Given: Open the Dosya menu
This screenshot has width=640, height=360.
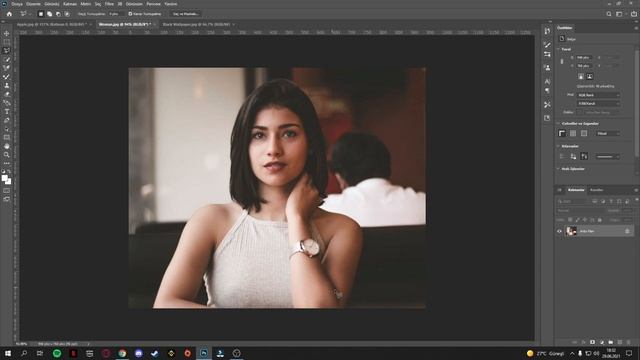Looking at the screenshot, I should pos(17,4).
